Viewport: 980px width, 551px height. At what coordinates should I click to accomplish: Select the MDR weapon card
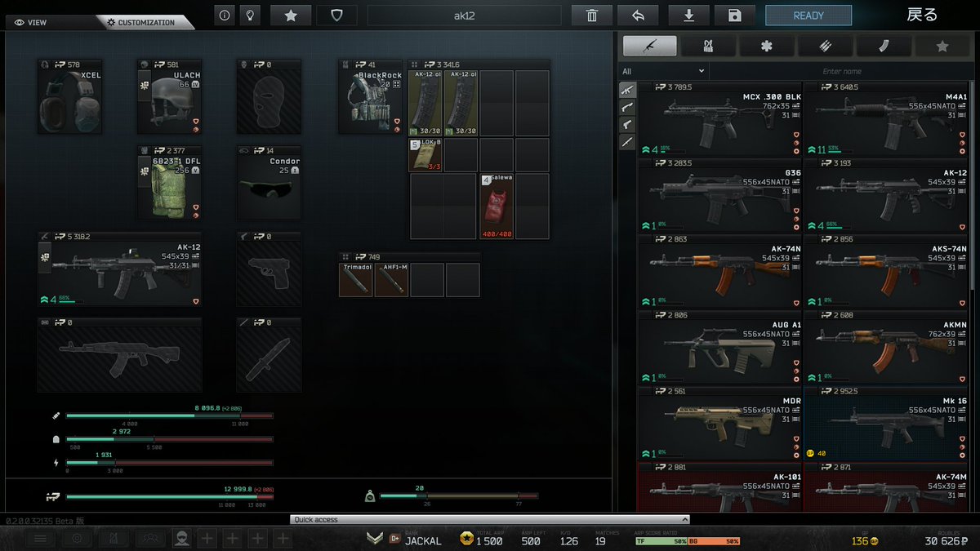[719, 424]
